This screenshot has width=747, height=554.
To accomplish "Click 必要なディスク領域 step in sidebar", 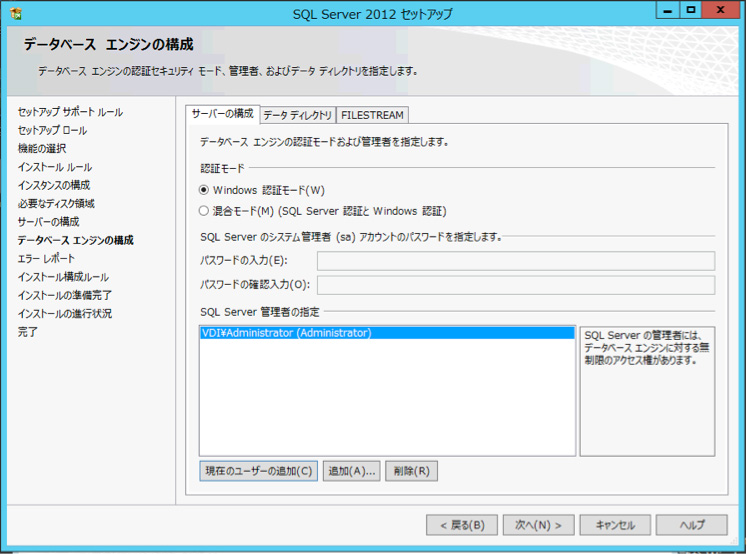I will click(x=56, y=203).
